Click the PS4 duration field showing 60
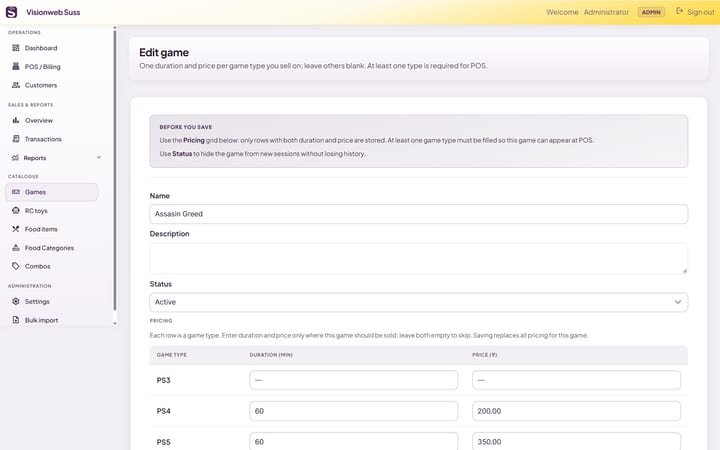Screen dimensions: 720x450 click(354, 411)
